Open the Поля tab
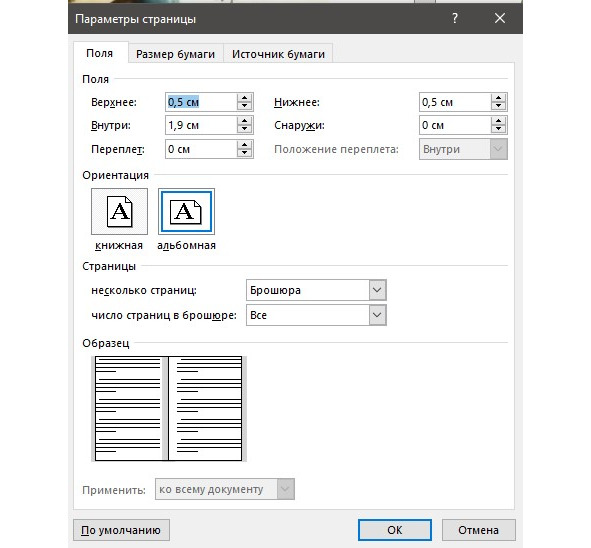 click(100, 53)
